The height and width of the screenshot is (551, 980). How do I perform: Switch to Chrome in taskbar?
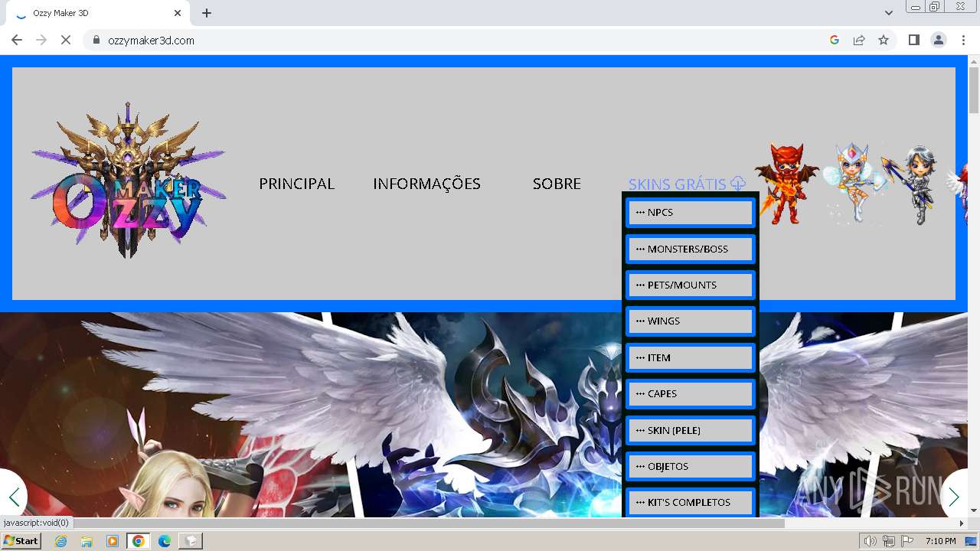point(138,541)
